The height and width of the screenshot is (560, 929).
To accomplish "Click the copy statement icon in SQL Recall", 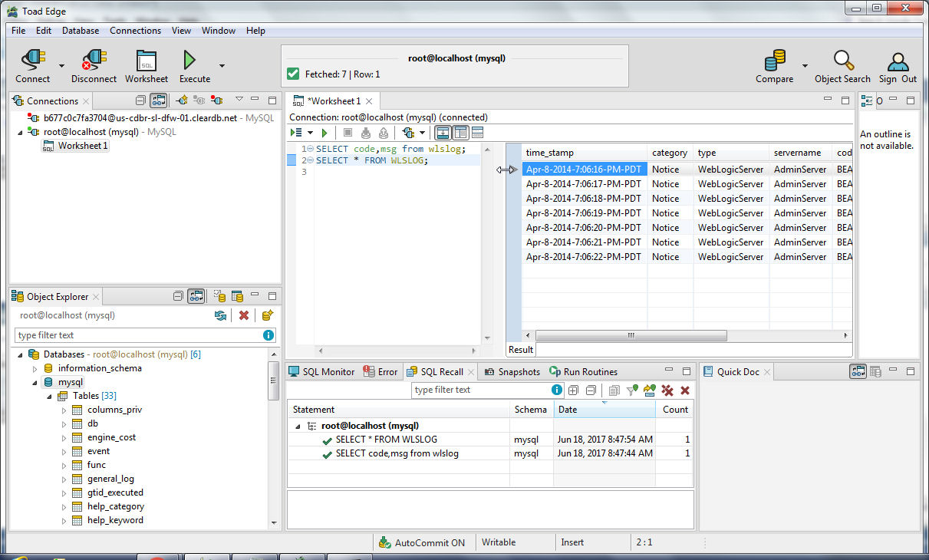I will pyautogui.click(x=614, y=390).
